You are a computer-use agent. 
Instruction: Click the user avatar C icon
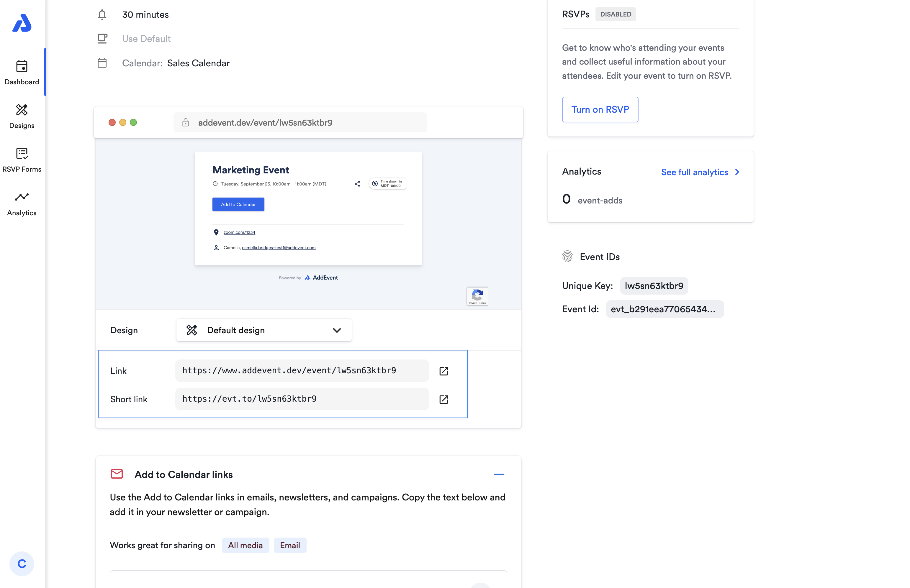[x=22, y=563]
